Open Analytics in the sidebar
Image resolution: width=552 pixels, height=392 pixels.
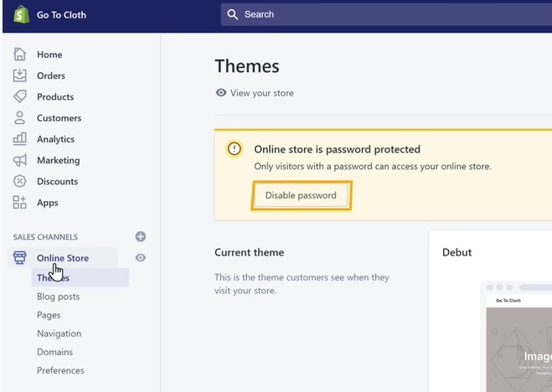55,139
